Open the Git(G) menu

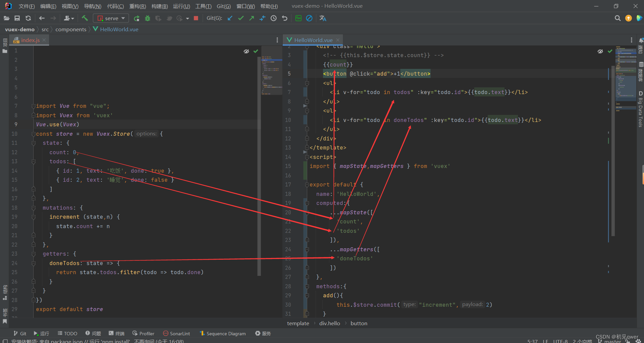pos(224,6)
